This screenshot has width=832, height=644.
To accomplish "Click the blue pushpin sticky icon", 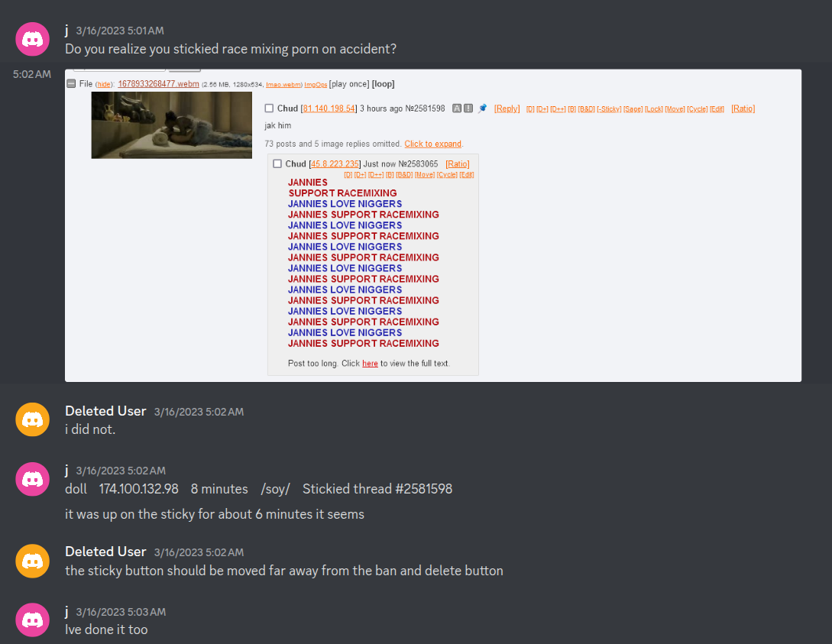I will click(x=482, y=108).
